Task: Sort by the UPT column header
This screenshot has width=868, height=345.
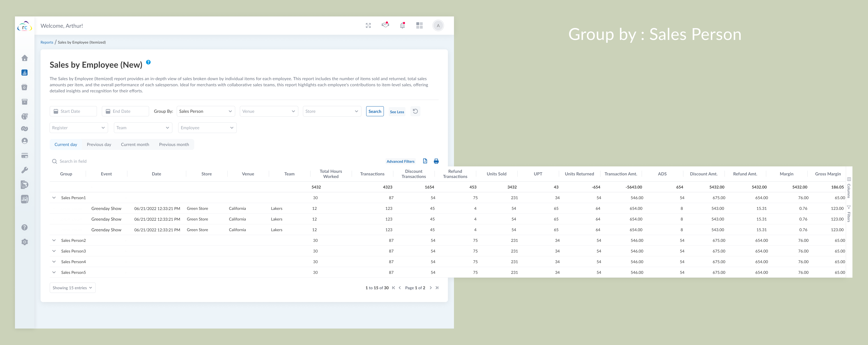Action: pyautogui.click(x=538, y=174)
